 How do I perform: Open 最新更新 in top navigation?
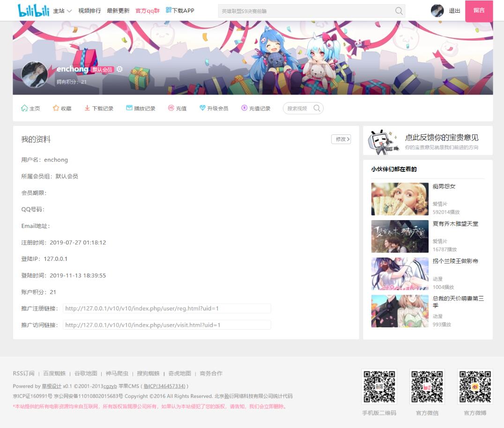(x=118, y=11)
